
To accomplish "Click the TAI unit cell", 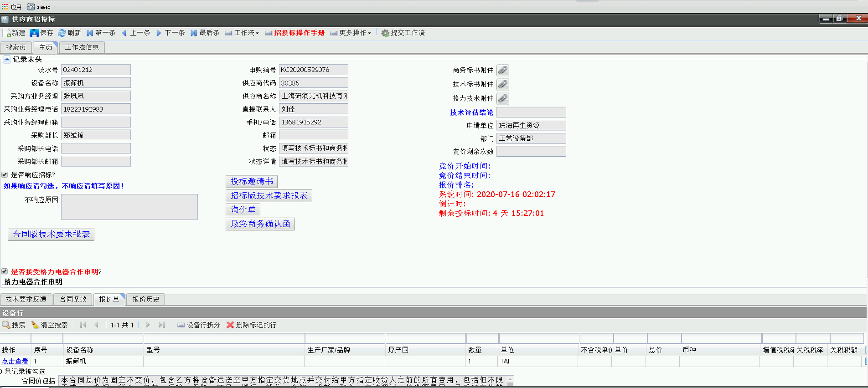I will point(538,361).
